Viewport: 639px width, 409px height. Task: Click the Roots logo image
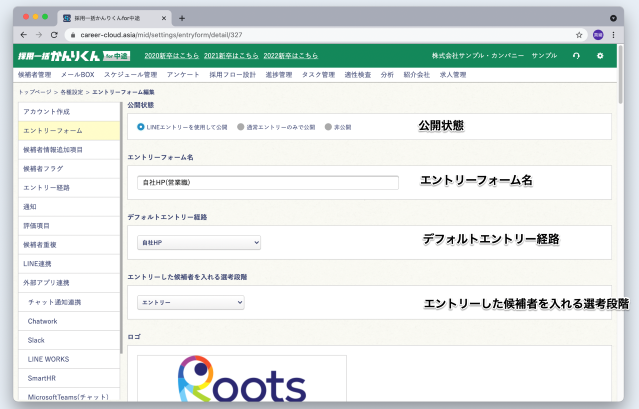click(241, 380)
